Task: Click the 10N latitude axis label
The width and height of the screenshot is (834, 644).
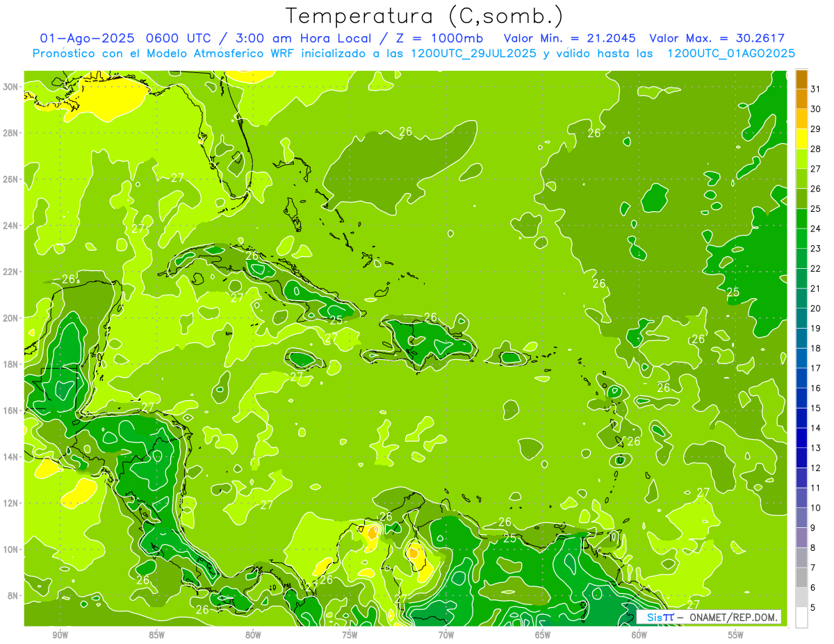Action: 10,550
